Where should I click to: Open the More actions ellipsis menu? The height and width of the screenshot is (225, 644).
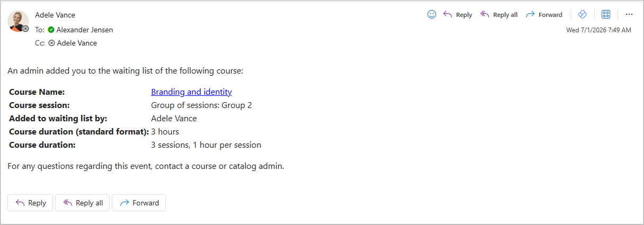point(629,15)
